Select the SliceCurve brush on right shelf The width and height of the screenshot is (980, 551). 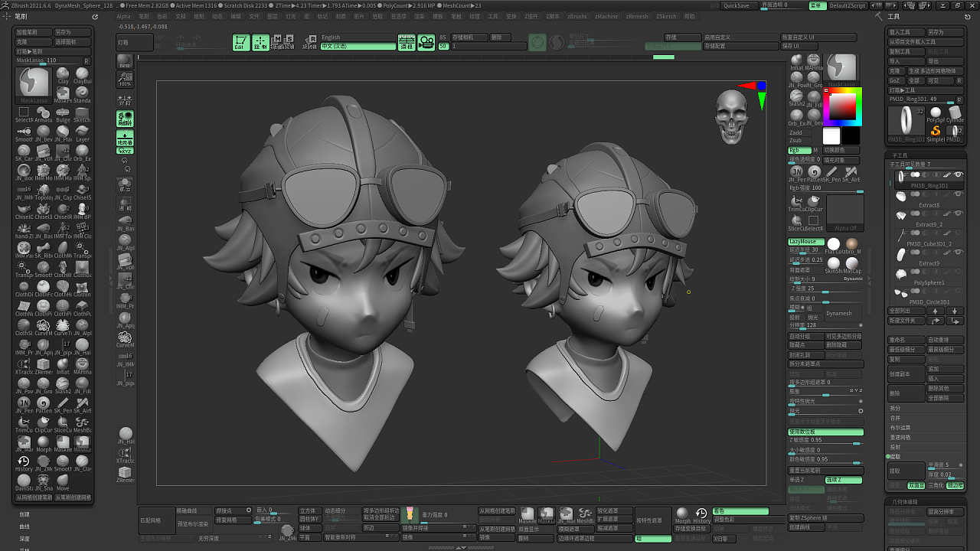tap(797, 222)
